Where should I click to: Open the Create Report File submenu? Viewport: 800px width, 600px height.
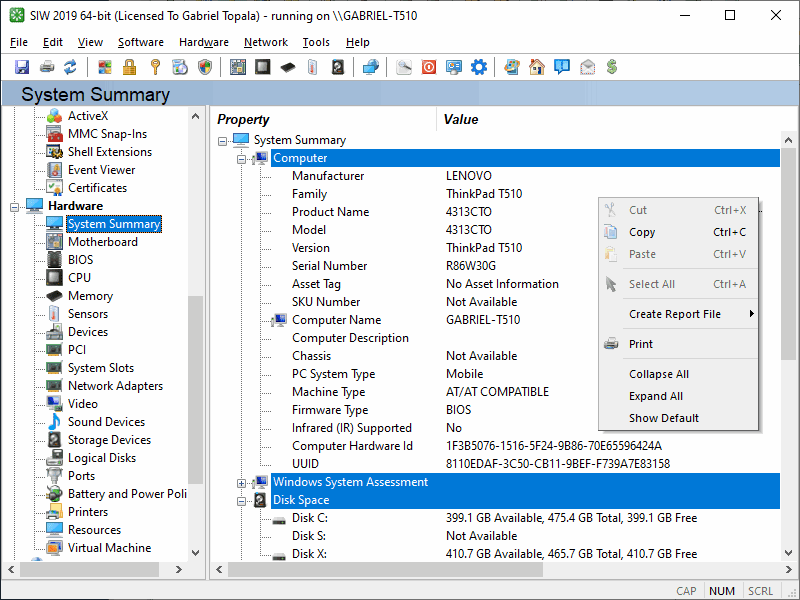click(x=679, y=314)
